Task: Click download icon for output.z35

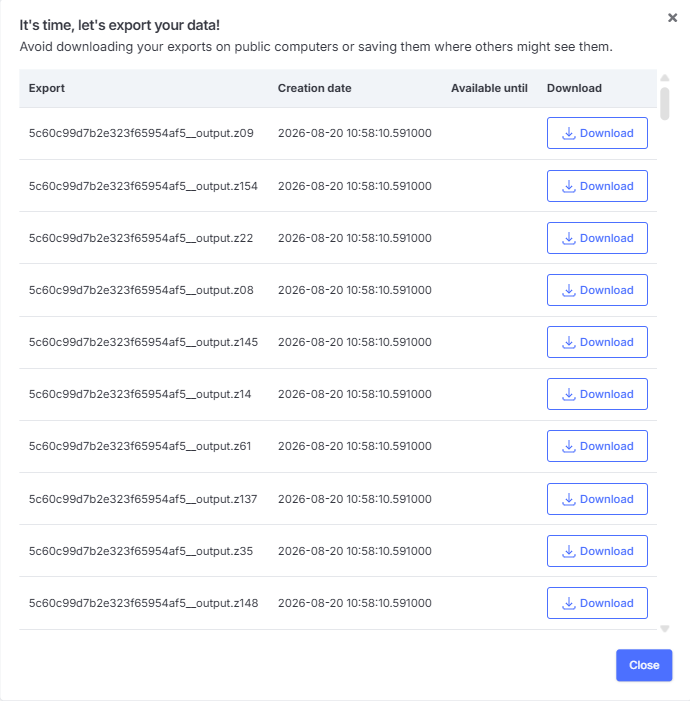Action: [x=568, y=551]
